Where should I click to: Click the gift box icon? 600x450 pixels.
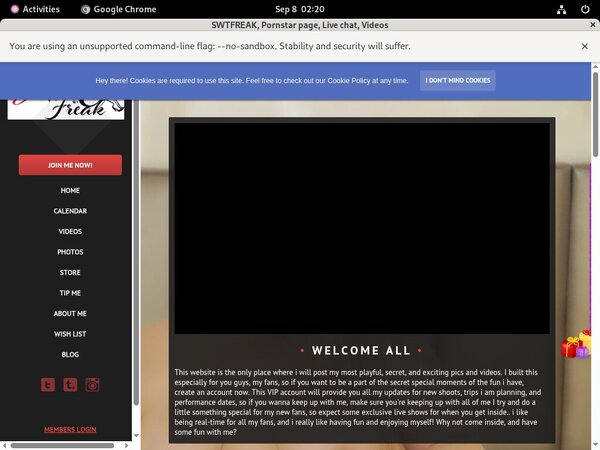tap(576, 345)
